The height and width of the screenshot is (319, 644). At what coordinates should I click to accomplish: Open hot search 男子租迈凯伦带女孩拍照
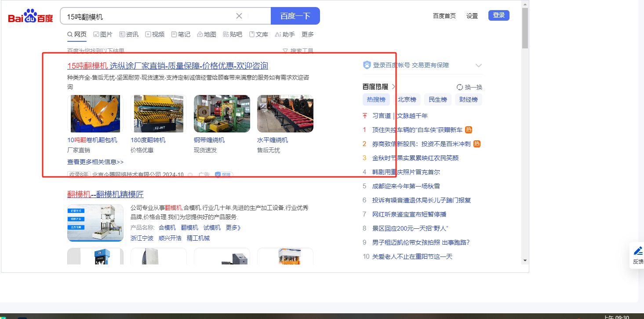tap(421, 242)
